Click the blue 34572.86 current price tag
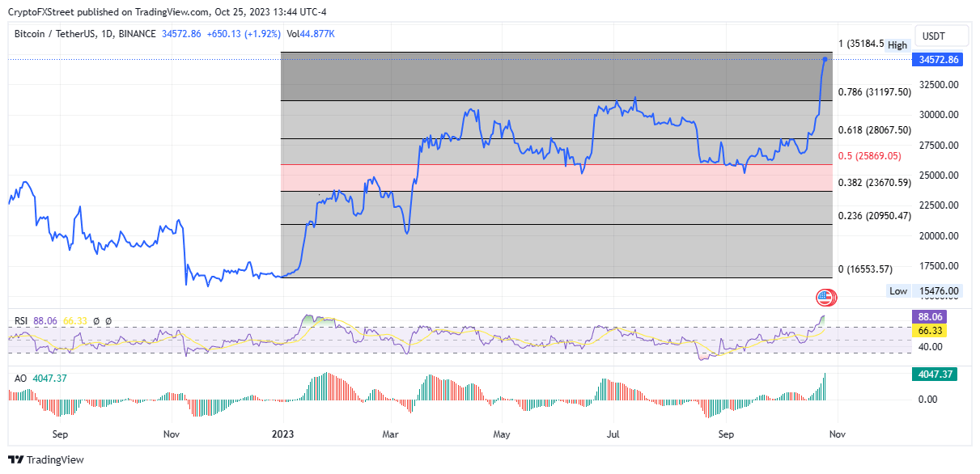The height and width of the screenshot is (474, 980). (939, 60)
